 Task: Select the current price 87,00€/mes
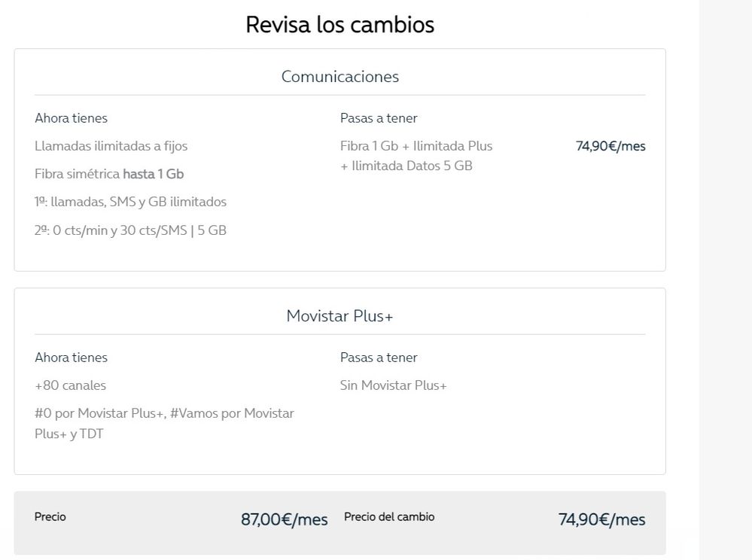click(284, 519)
